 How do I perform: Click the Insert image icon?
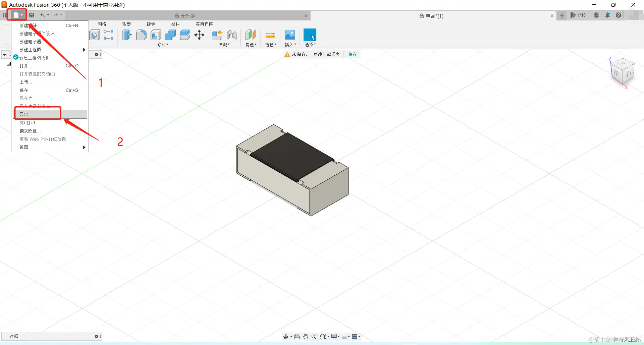[290, 35]
